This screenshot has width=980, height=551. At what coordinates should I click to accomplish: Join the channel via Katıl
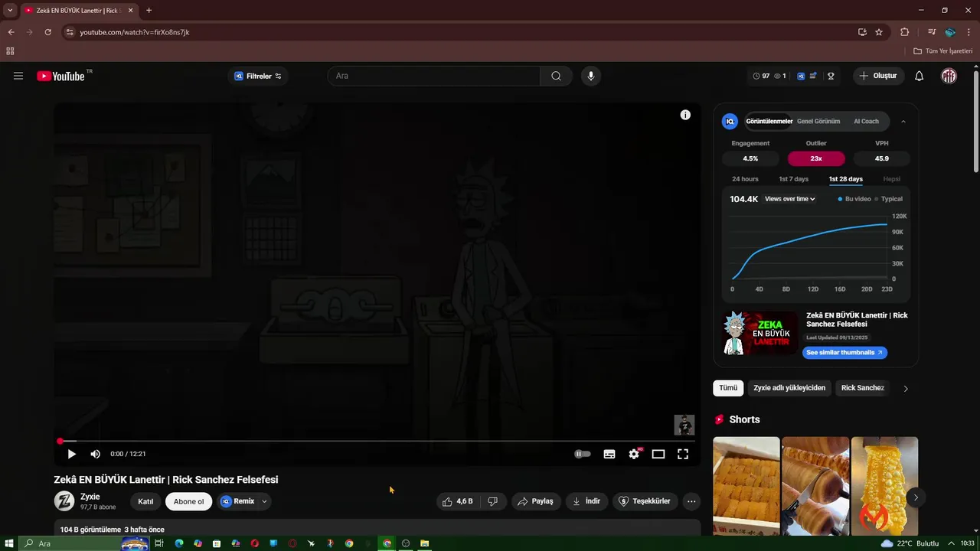[x=145, y=501]
